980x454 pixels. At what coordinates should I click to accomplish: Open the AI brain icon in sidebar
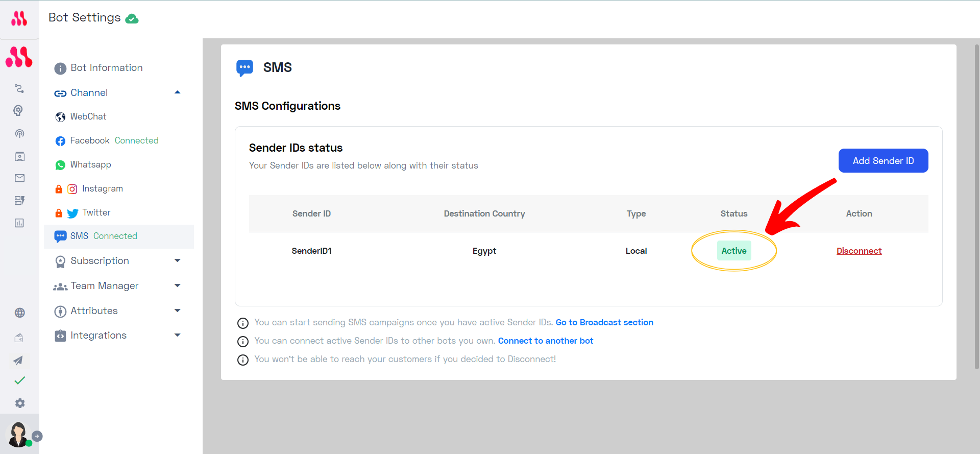click(x=18, y=110)
